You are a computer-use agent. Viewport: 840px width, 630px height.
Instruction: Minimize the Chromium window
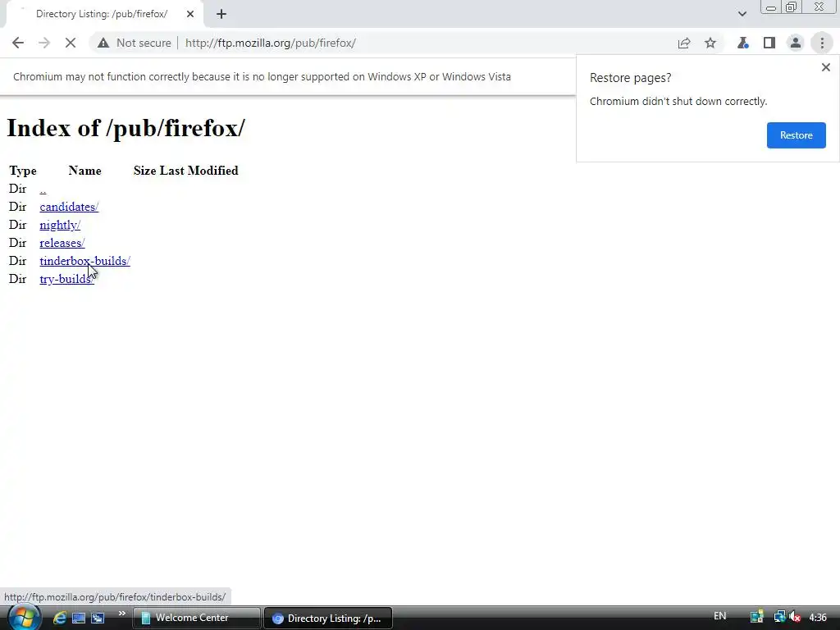click(771, 7)
